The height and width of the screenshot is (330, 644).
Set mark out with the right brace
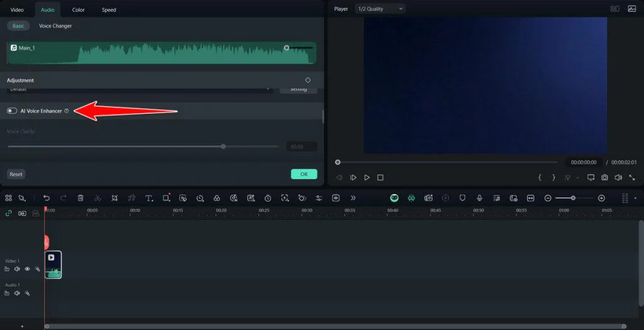[553, 177]
